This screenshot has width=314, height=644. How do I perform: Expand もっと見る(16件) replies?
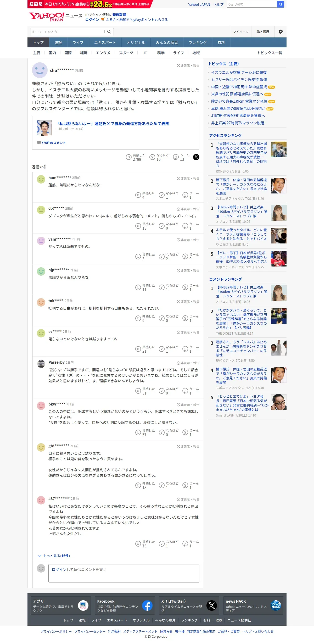pos(54,556)
